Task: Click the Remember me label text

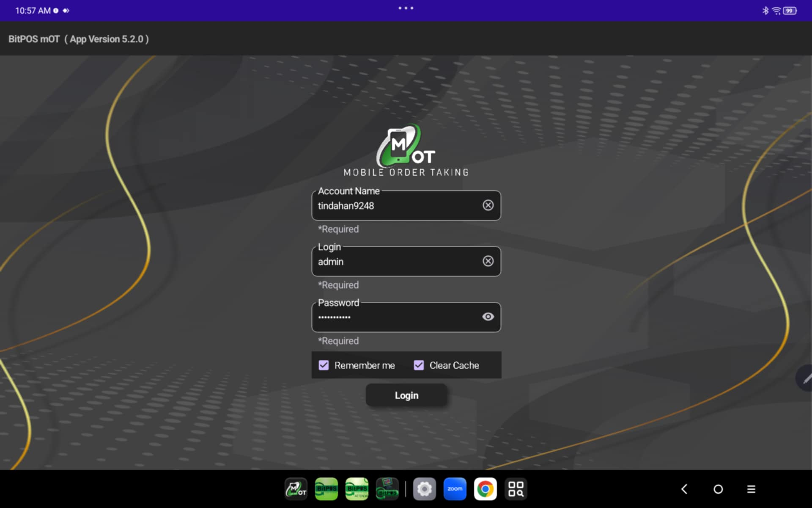Action: coord(365,365)
